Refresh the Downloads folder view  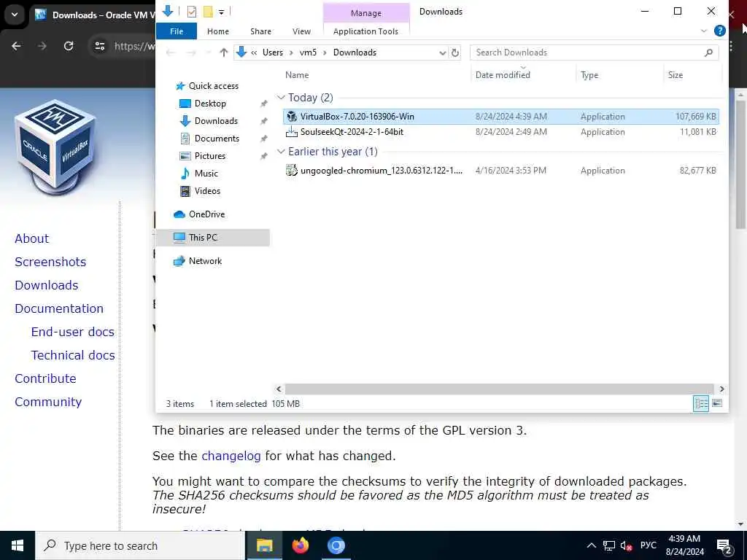[x=455, y=52]
